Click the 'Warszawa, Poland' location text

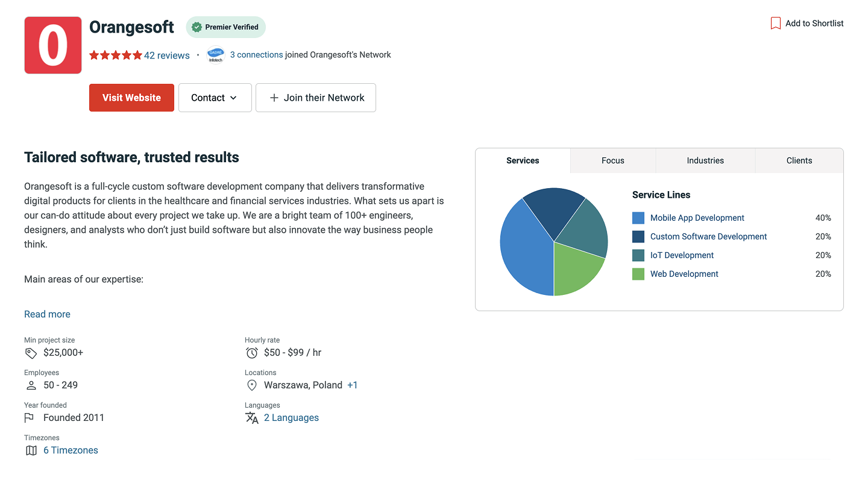pyautogui.click(x=303, y=385)
